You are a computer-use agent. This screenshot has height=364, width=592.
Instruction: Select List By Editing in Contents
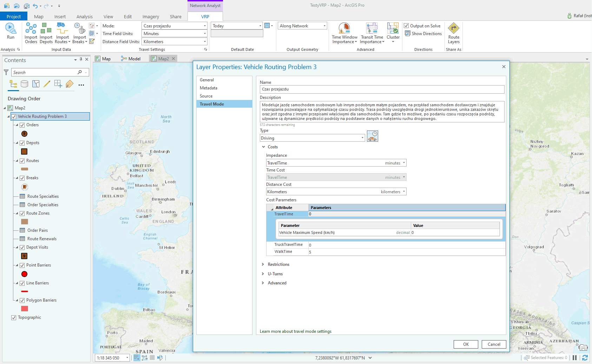coord(47,84)
